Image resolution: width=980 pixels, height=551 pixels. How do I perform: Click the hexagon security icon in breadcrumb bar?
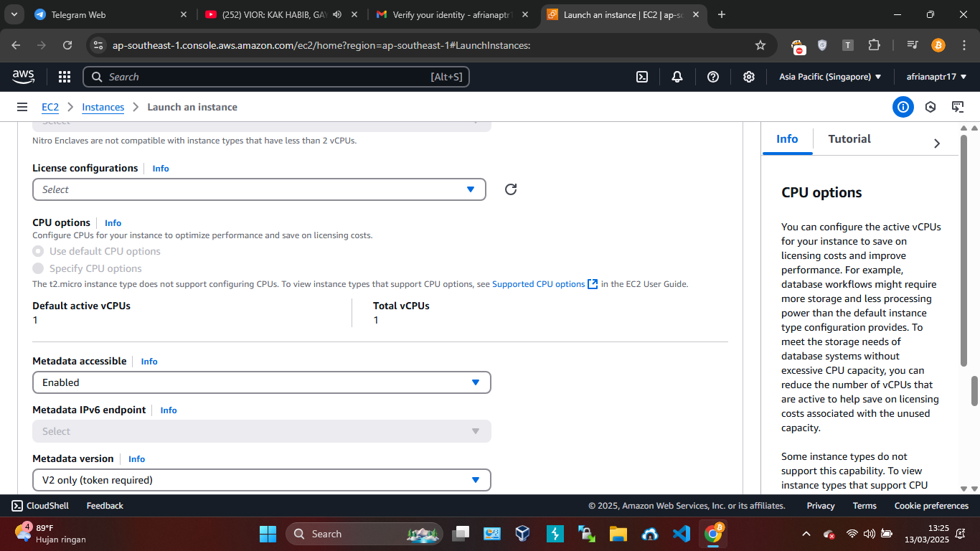(930, 107)
